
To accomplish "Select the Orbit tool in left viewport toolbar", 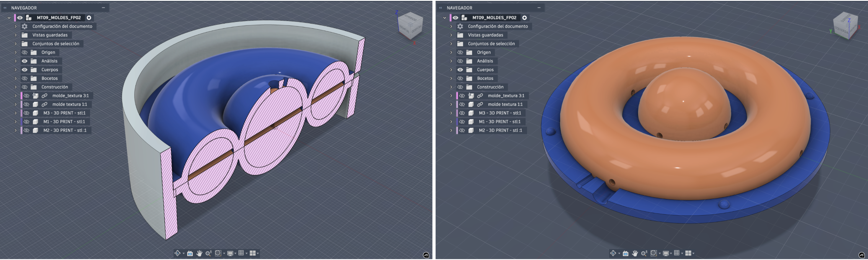I will 177,253.
